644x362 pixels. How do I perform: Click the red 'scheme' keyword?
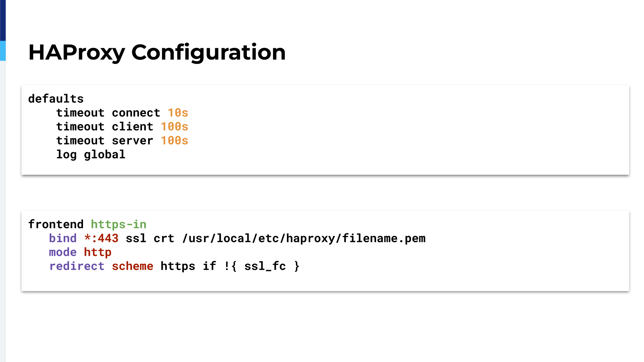[x=132, y=266]
